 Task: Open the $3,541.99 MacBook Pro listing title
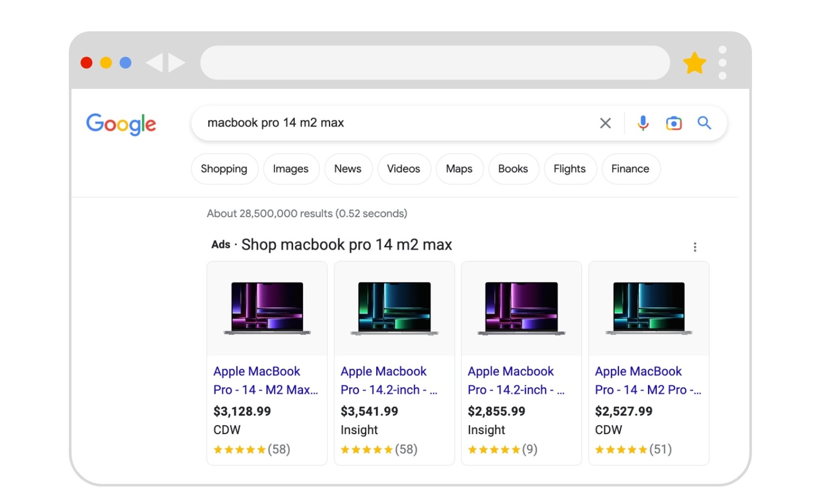coord(389,380)
